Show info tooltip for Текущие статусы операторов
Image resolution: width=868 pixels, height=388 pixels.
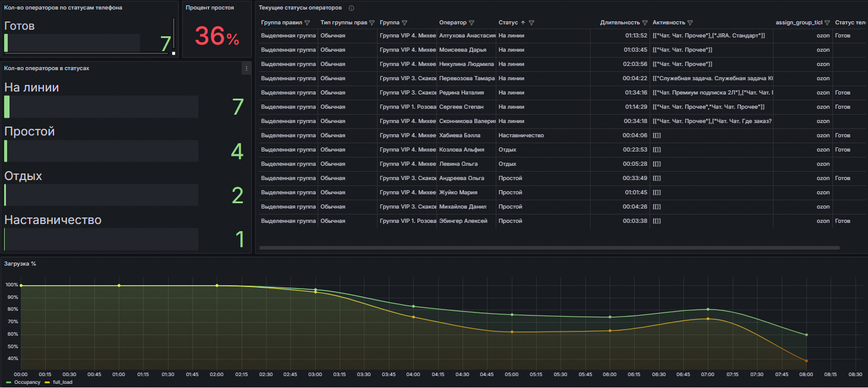point(351,8)
